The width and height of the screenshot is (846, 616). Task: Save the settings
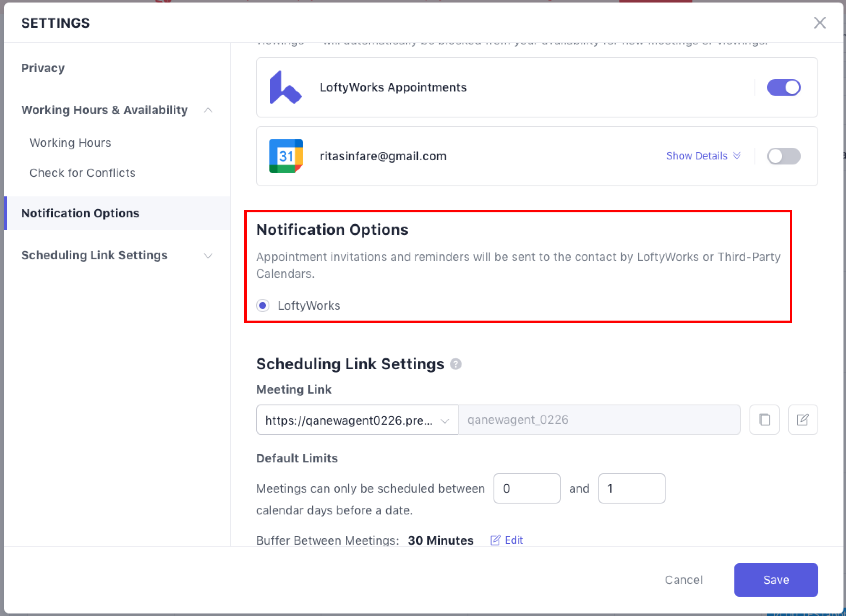775,579
